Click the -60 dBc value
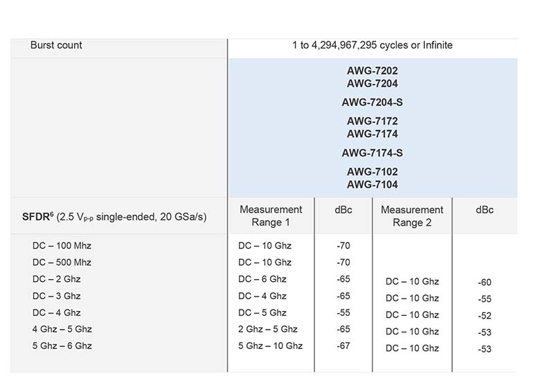This screenshot has width=540, height=392. point(485,283)
